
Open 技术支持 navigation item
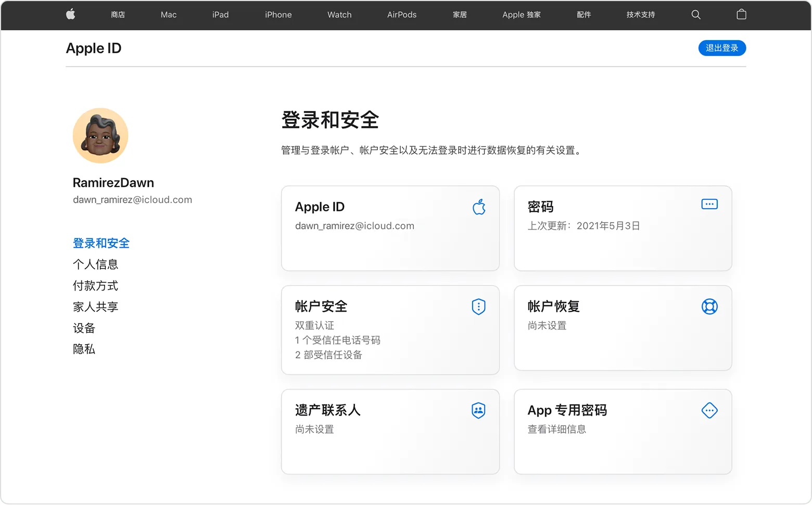pyautogui.click(x=641, y=15)
